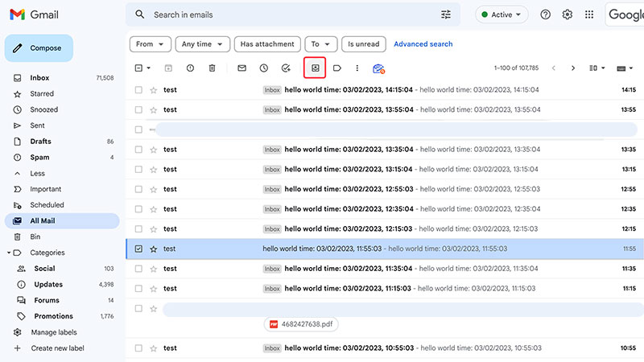Select the 13:55:04 email checkbox
The image size is (644, 362).
[138, 110]
